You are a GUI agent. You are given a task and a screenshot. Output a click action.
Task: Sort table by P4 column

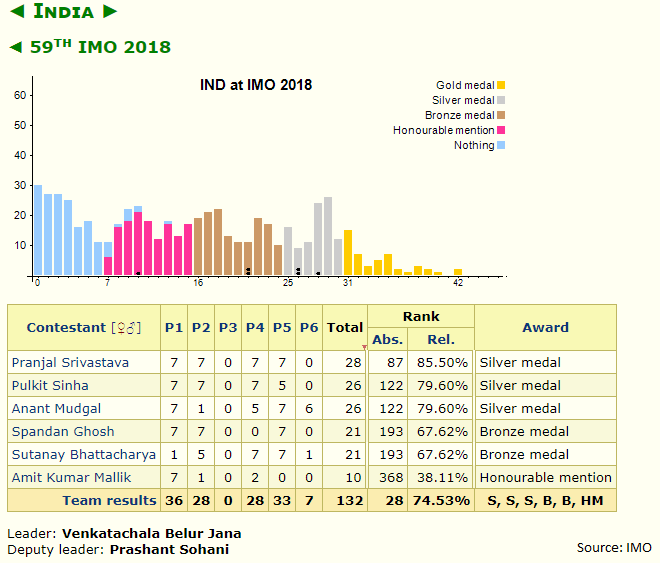click(255, 327)
